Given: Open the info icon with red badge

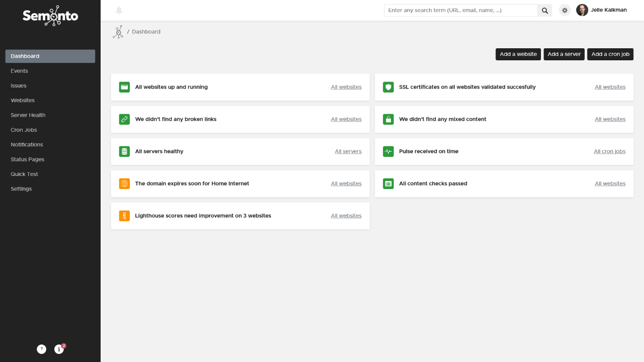Looking at the screenshot, I should click(x=59, y=349).
